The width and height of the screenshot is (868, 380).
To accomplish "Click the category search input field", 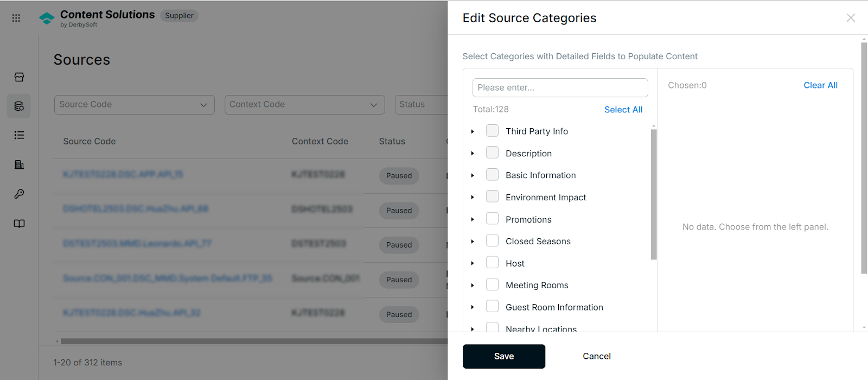I will point(560,88).
